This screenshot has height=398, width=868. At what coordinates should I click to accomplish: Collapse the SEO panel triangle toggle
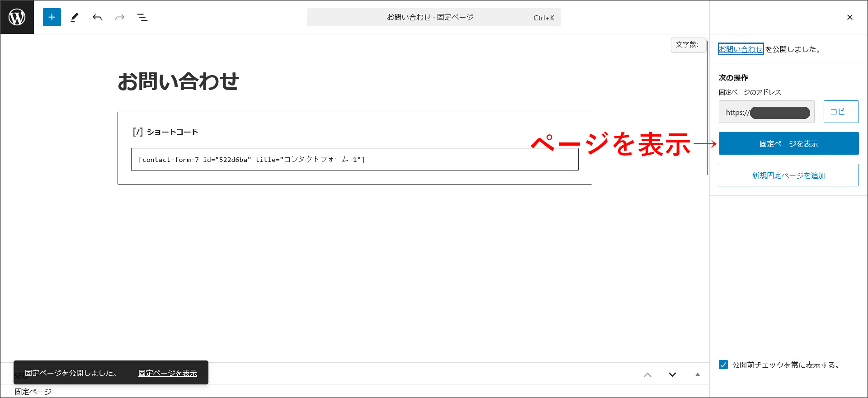point(697,374)
